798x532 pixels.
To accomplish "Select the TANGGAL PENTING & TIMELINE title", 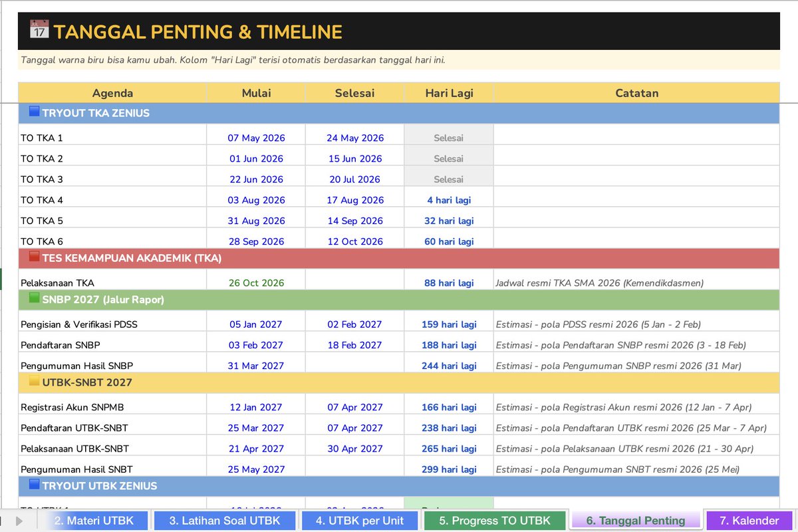I will (198, 31).
